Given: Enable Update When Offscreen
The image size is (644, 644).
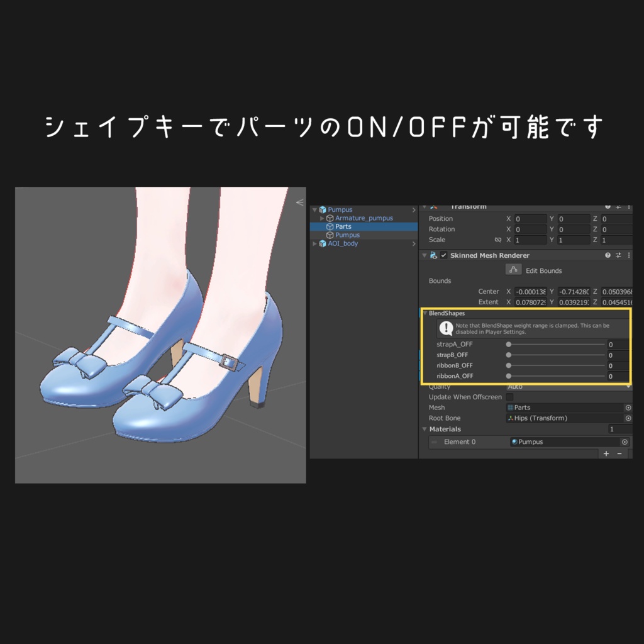Looking at the screenshot, I should click(x=509, y=397).
